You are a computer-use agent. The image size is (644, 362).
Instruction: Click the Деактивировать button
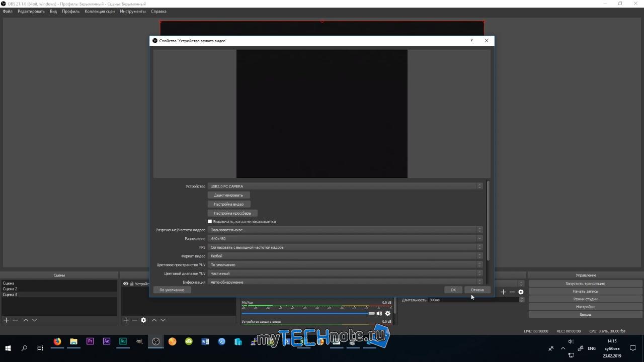[228, 195]
